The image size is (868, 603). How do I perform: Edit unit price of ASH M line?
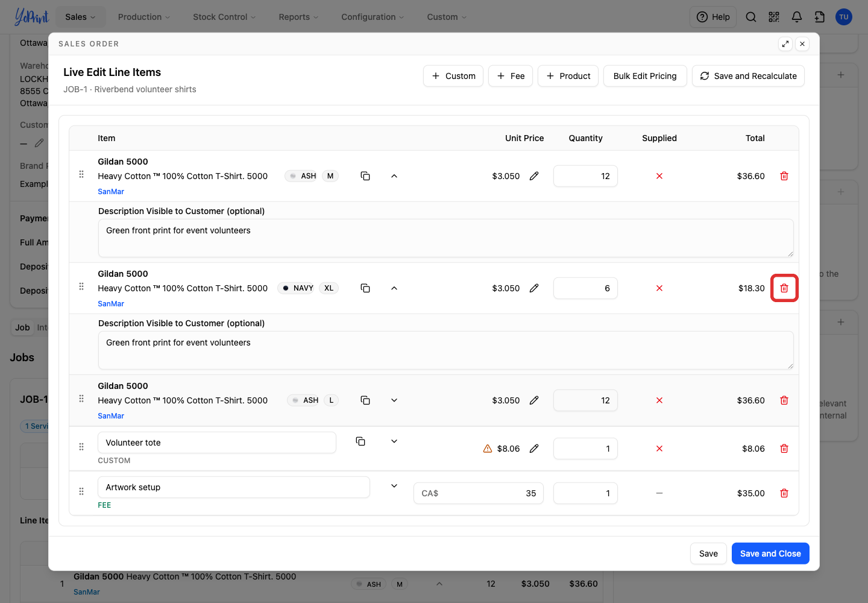click(534, 176)
